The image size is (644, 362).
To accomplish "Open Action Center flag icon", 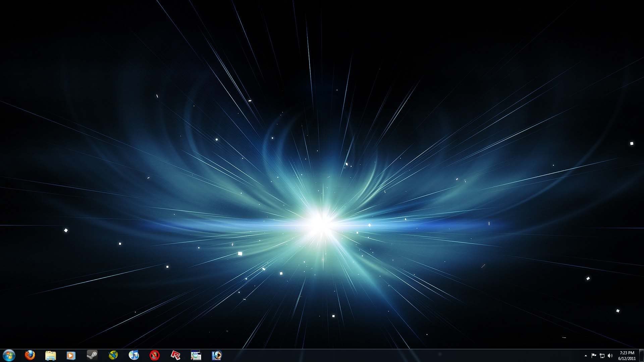I will (594, 356).
